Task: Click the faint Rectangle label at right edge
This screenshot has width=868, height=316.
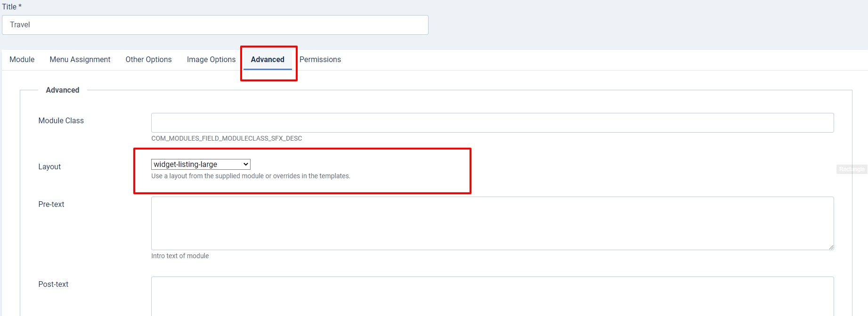Action: [x=852, y=169]
